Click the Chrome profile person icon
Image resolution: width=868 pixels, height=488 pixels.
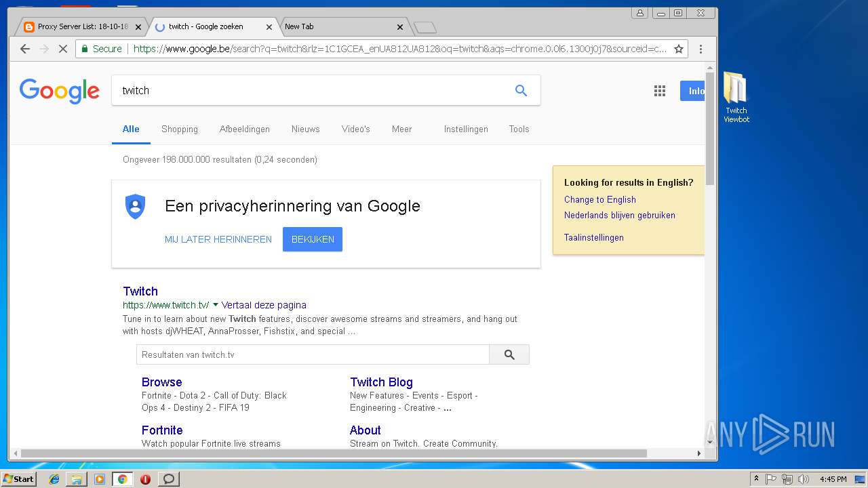click(639, 13)
